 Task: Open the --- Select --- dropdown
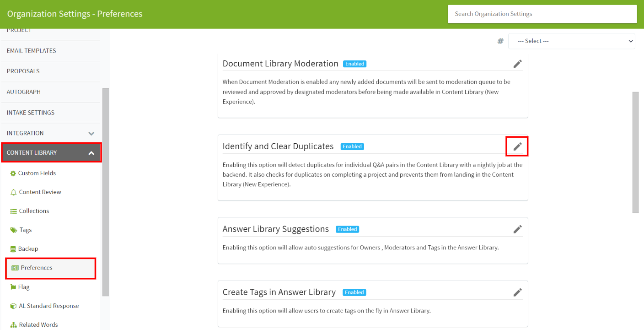[571, 41]
